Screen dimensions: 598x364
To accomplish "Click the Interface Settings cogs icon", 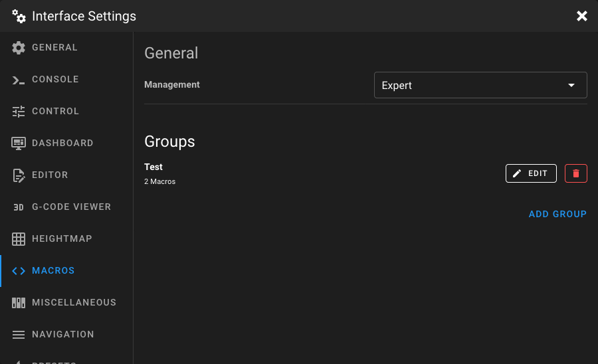I will 19,17.
